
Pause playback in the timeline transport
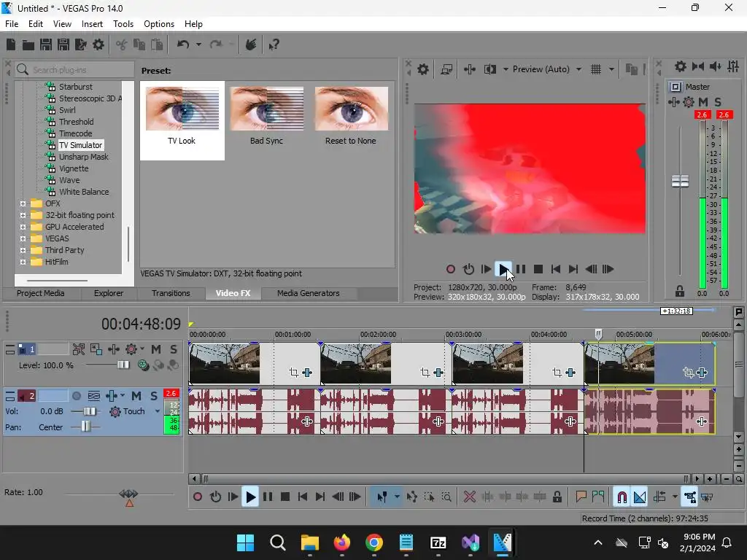[268, 497]
